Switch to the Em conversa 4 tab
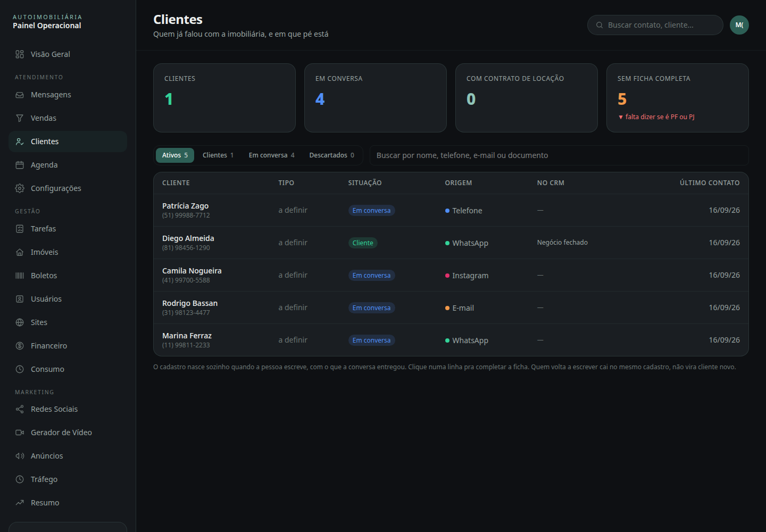The width and height of the screenshot is (766, 532). point(271,155)
